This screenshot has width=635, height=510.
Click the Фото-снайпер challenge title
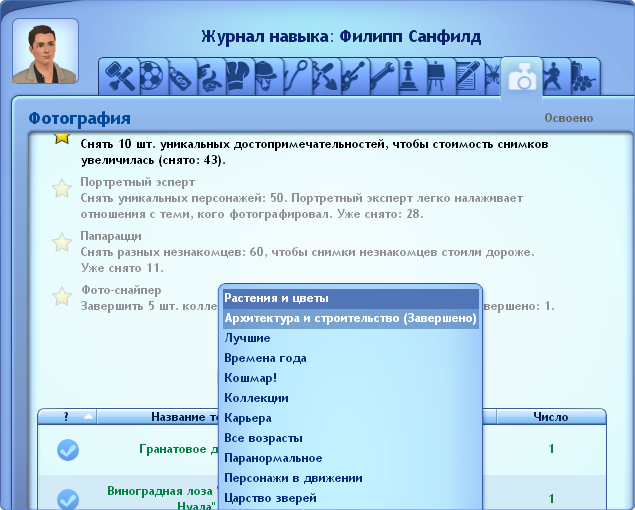click(121, 290)
